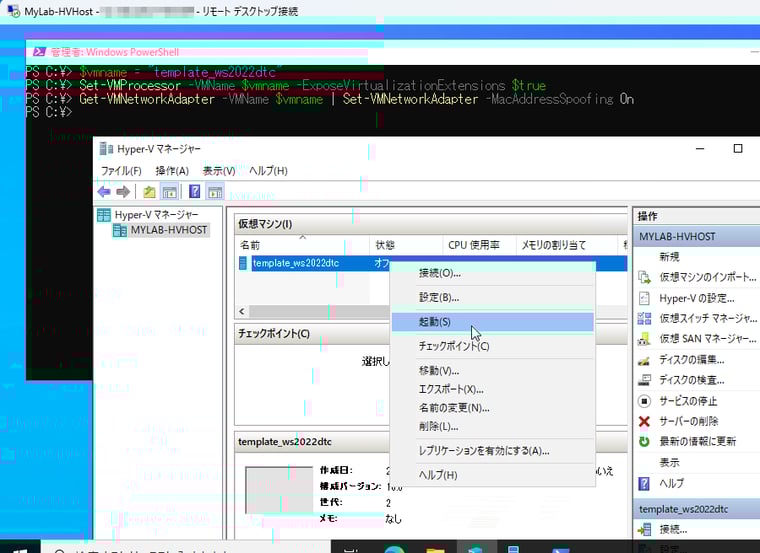Click the Back arrow in Hyper-V toolbar
760x553 pixels.
coord(104,192)
